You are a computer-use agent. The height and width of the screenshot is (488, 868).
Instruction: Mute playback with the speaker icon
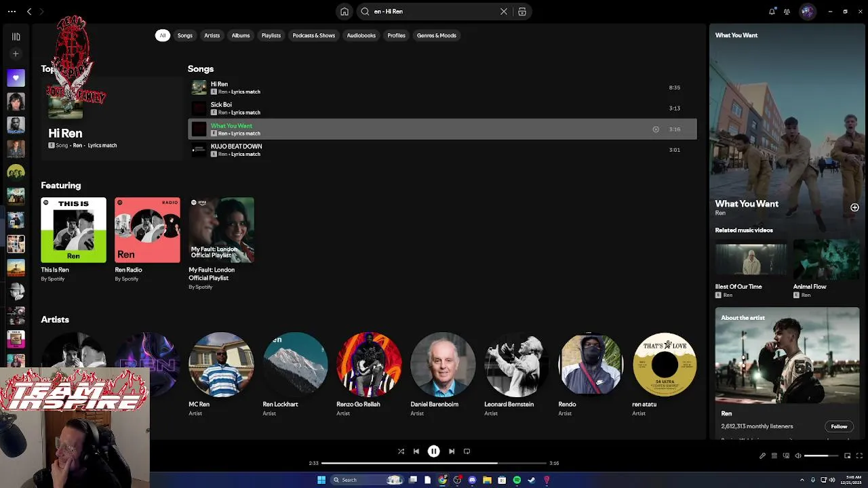click(x=798, y=455)
